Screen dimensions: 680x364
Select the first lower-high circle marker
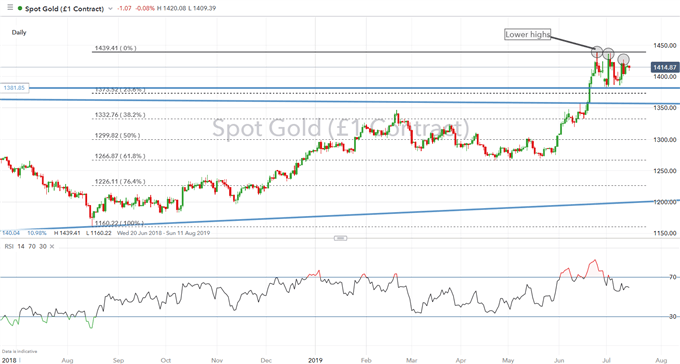597,52
